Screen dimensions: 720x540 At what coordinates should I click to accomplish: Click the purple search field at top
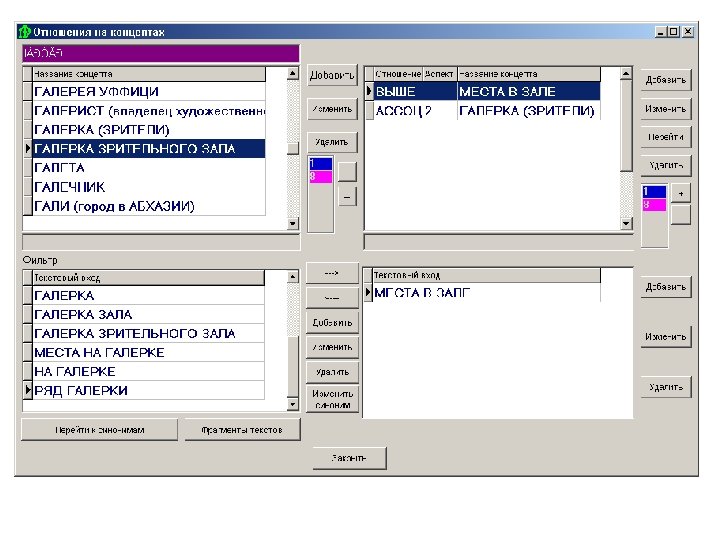click(x=161, y=53)
